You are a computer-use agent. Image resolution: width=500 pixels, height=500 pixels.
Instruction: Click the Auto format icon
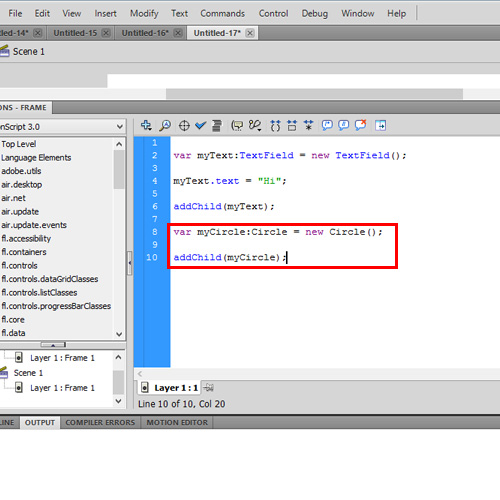click(x=217, y=126)
